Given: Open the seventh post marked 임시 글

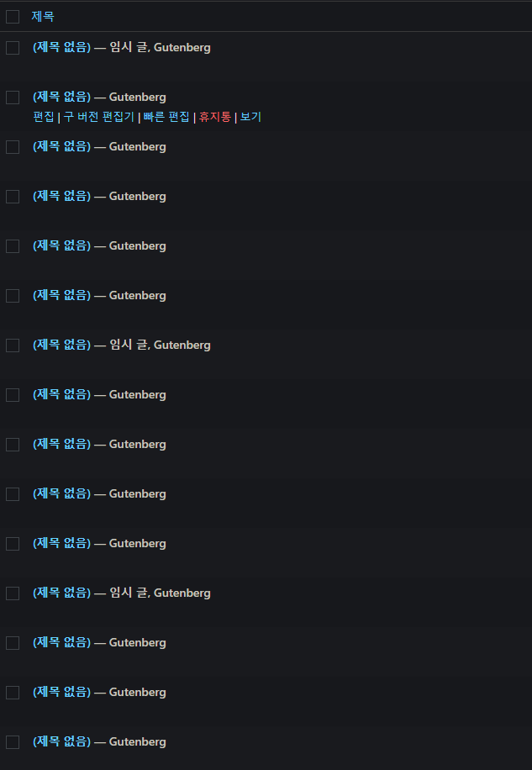Looking at the screenshot, I should coord(62,345).
